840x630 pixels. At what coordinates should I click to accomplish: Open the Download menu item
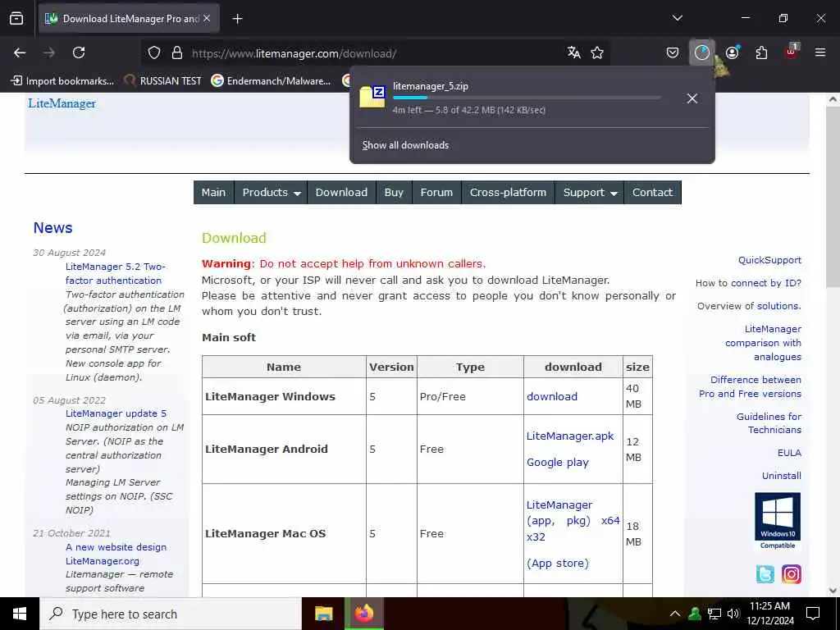point(341,192)
